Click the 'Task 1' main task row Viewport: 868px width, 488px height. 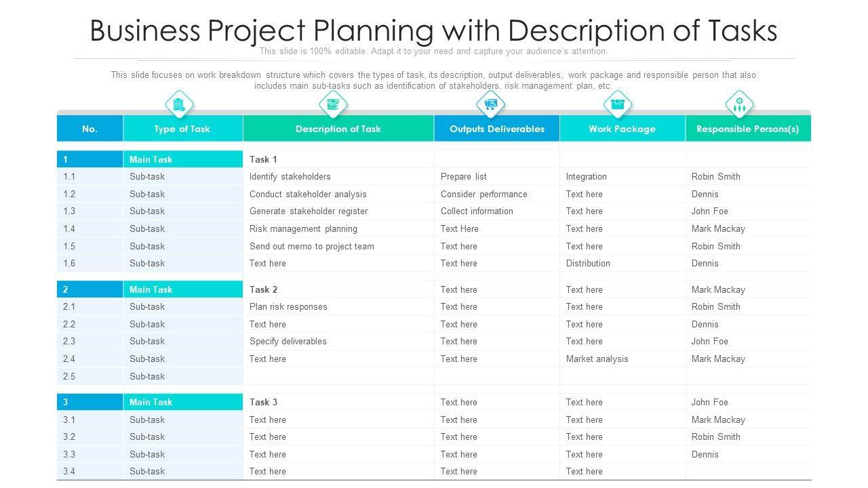263,159
